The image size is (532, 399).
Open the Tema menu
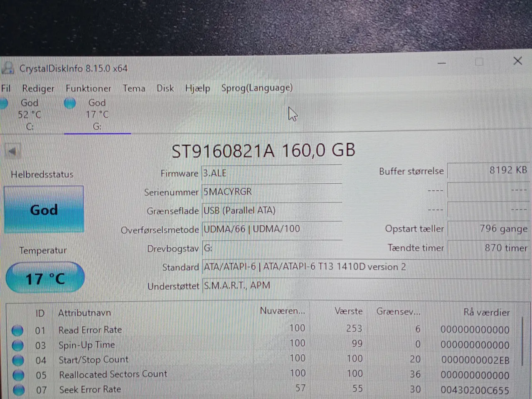(x=134, y=88)
